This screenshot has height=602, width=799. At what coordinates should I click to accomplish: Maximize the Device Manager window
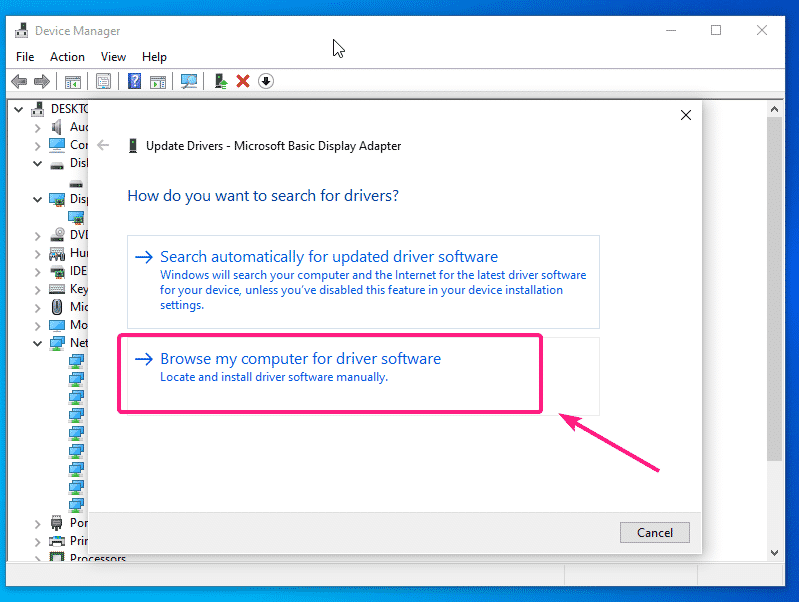point(716,30)
